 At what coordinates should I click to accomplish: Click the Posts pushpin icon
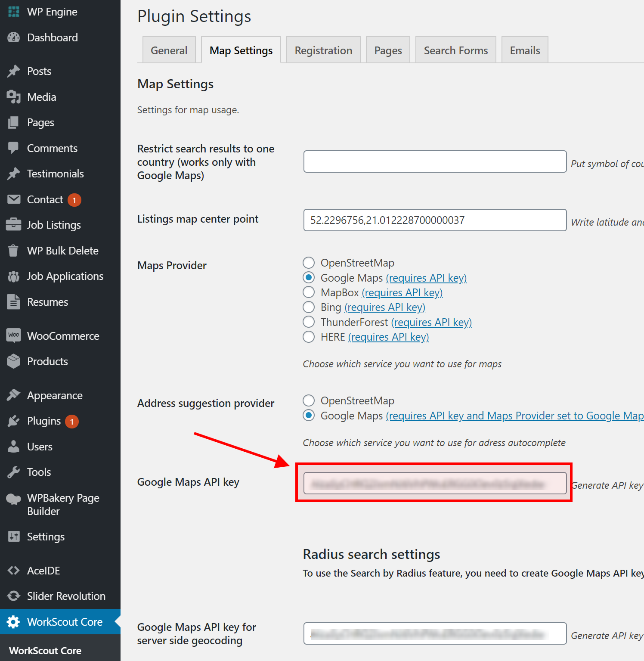[x=14, y=71]
